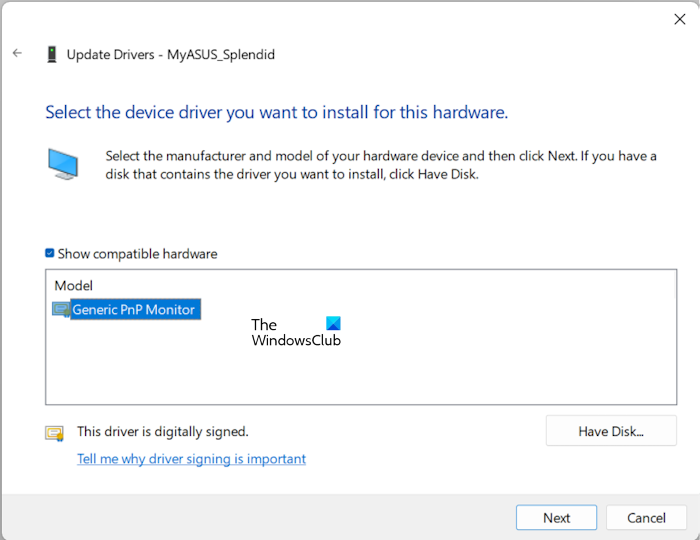Screen dimensions: 700x540
Task: Click the 'Select the device driver' heading
Action: coord(276,112)
